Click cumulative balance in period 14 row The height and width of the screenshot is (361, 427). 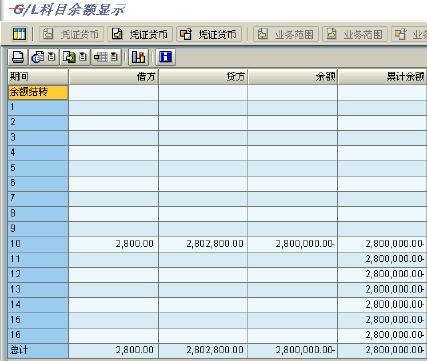coord(395,305)
